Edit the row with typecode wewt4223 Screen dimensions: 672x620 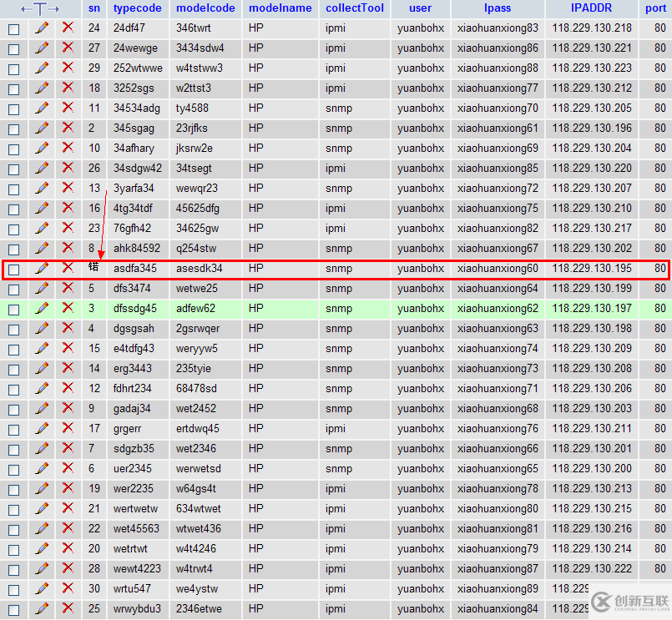point(42,568)
